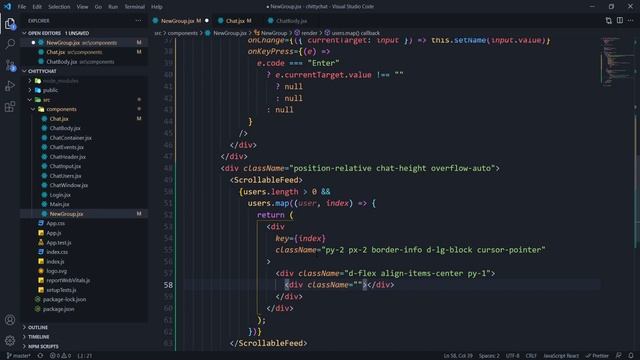Change language mode JavaScript React
Viewport: 640px width, 360px height.
coord(561,356)
